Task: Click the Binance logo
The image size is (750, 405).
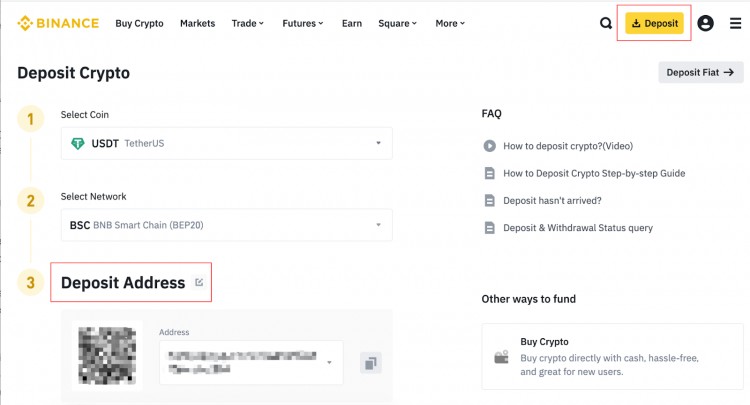Action: point(58,23)
